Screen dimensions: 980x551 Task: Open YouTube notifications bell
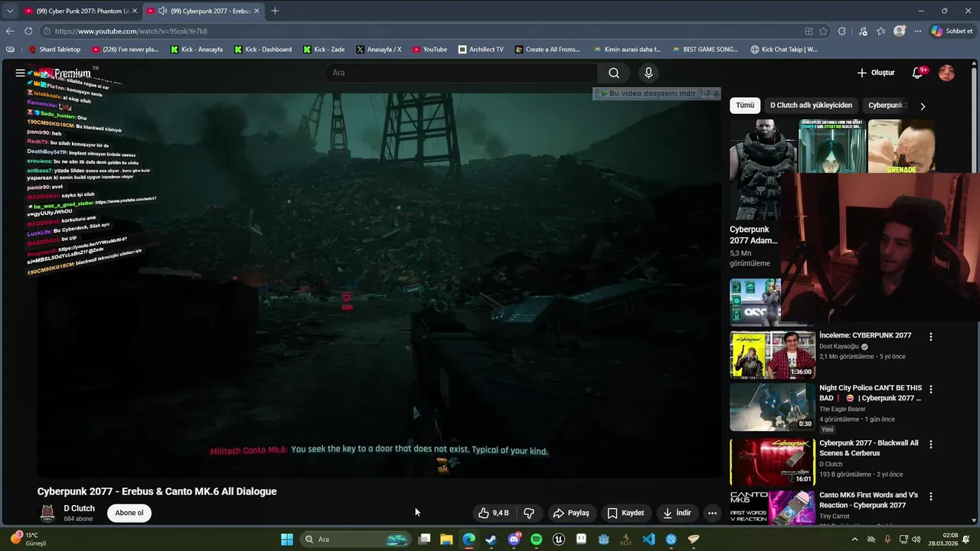click(x=917, y=73)
